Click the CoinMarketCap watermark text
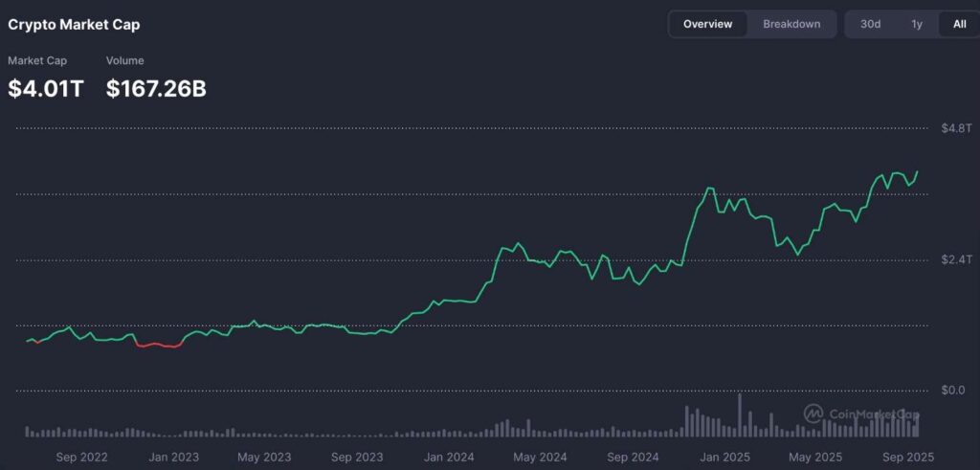Screen dimensions: 980x470 (x=873, y=414)
